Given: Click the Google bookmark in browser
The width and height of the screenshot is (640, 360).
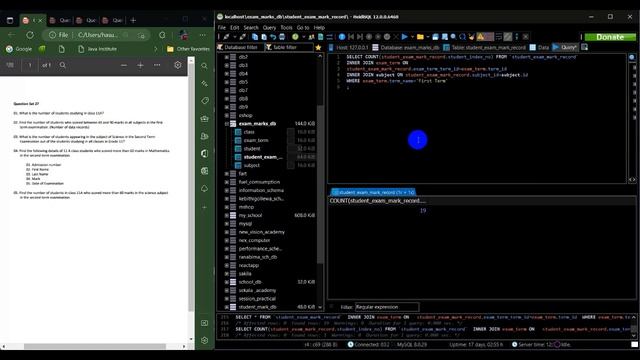Looking at the screenshot, I should pos(19,49).
